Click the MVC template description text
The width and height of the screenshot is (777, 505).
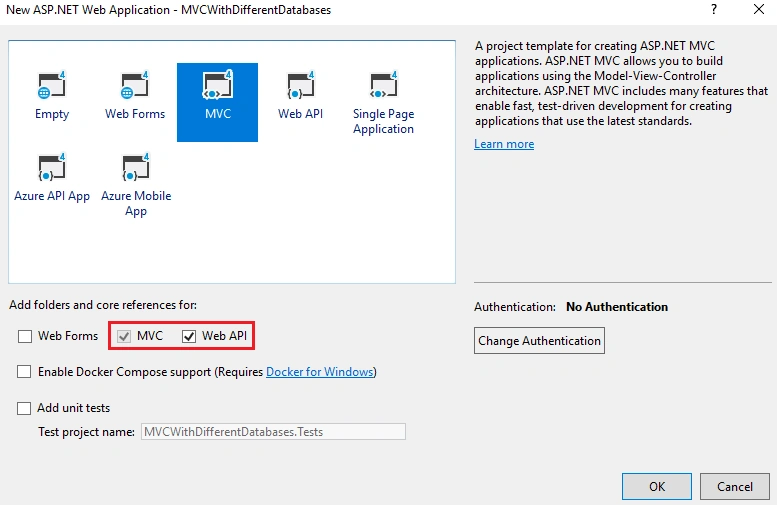tap(621, 83)
